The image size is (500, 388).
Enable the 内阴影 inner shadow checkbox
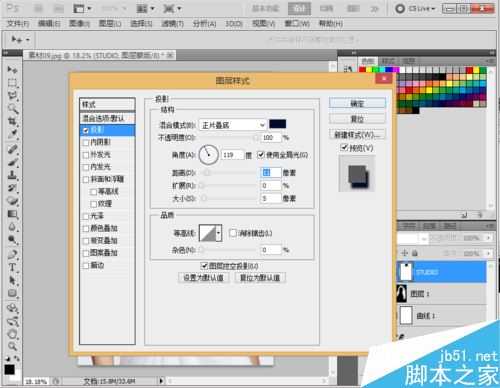tap(86, 142)
